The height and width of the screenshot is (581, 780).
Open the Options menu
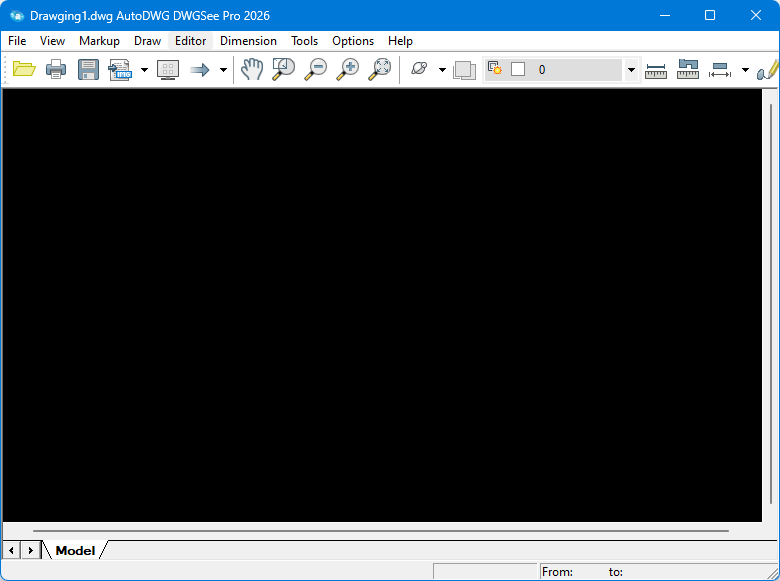pyautogui.click(x=353, y=41)
